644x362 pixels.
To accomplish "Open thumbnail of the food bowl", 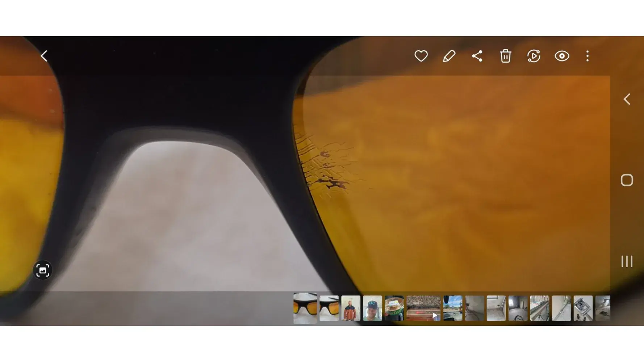I will click(394, 308).
